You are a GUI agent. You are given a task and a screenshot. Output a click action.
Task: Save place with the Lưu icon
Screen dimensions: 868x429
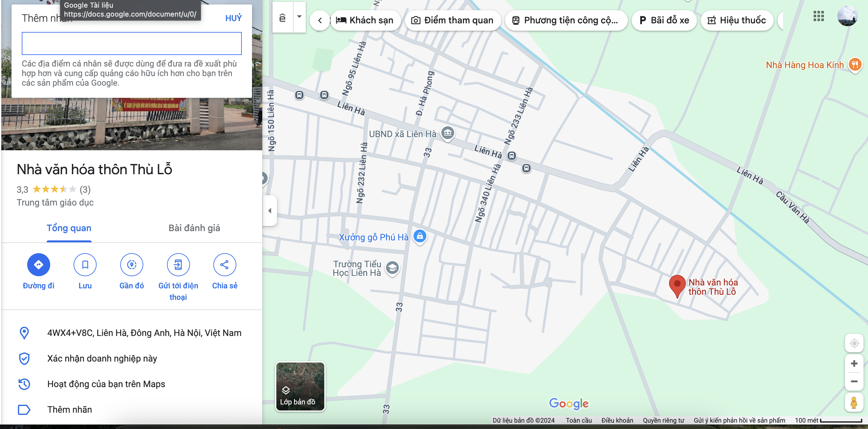click(85, 265)
